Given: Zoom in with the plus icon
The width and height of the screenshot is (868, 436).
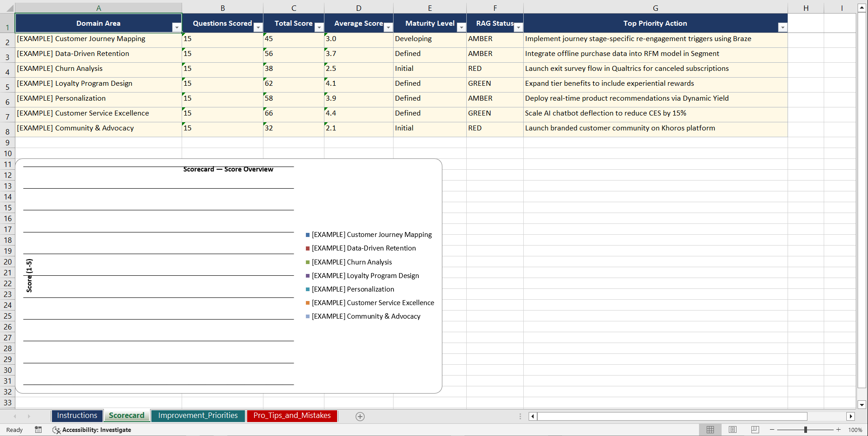Looking at the screenshot, I should [838, 430].
